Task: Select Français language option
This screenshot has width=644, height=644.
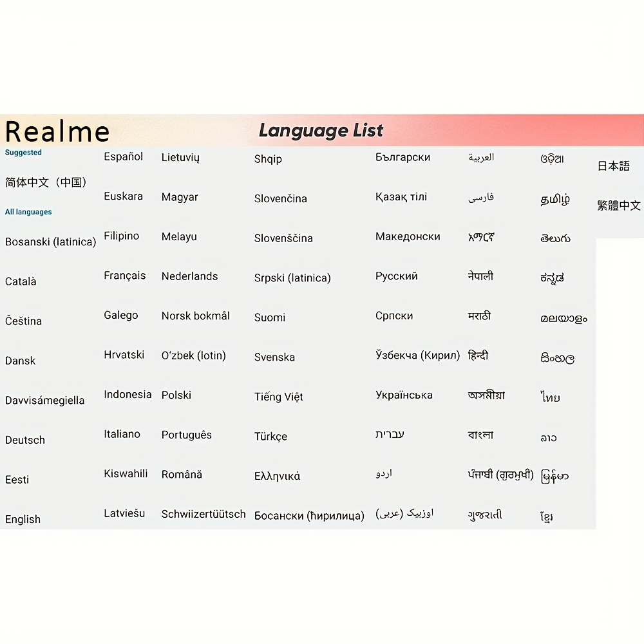Action: pyautogui.click(x=124, y=276)
